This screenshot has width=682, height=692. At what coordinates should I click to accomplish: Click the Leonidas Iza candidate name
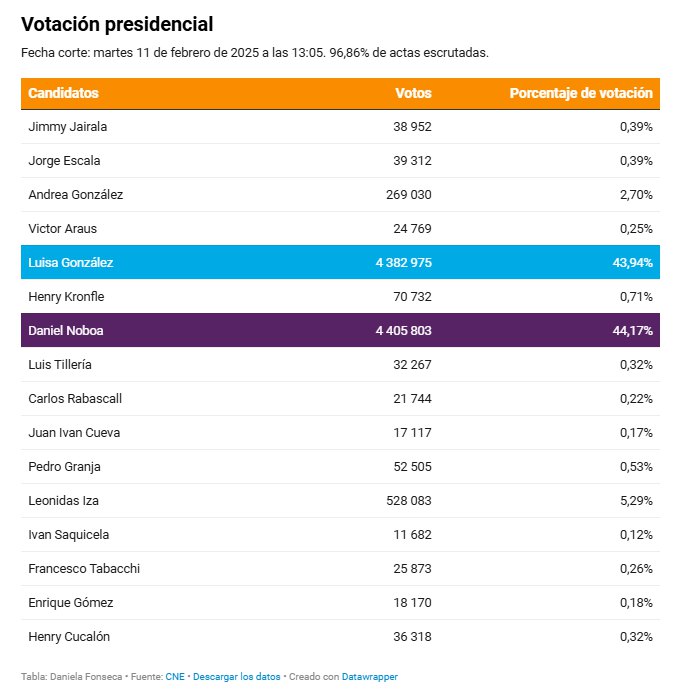click(64, 500)
